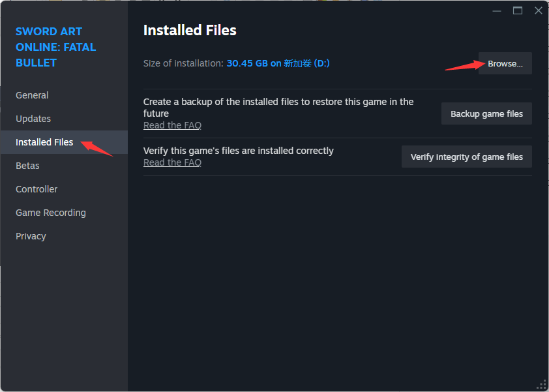Close the properties window
Image resolution: width=549 pixels, height=392 pixels.
click(539, 11)
